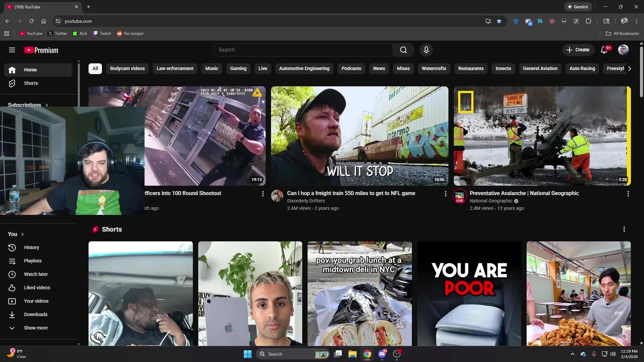
Task: Select the Auto Racing chip
Action: (582, 68)
